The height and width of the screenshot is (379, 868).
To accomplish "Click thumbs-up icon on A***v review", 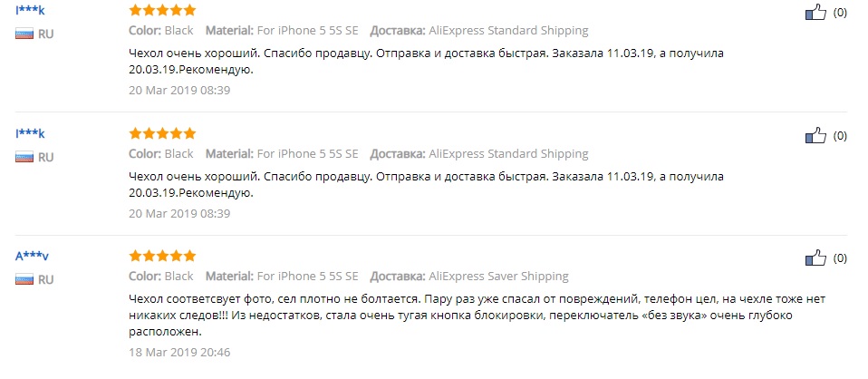I will 815,258.
